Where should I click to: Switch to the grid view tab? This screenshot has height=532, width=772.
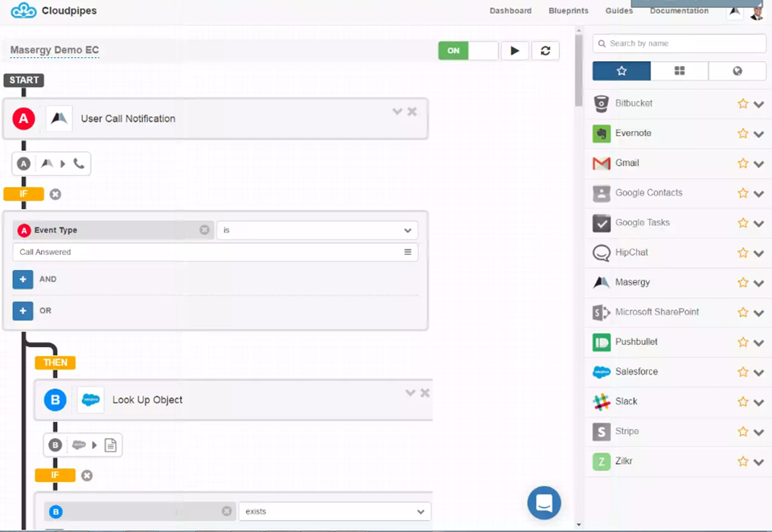click(x=680, y=72)
